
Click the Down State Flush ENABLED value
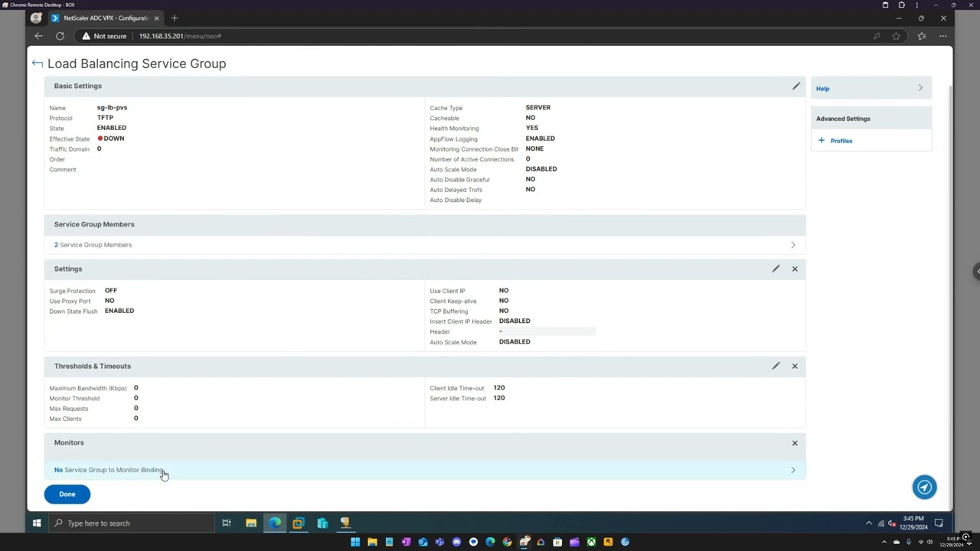tap(119, 311)
